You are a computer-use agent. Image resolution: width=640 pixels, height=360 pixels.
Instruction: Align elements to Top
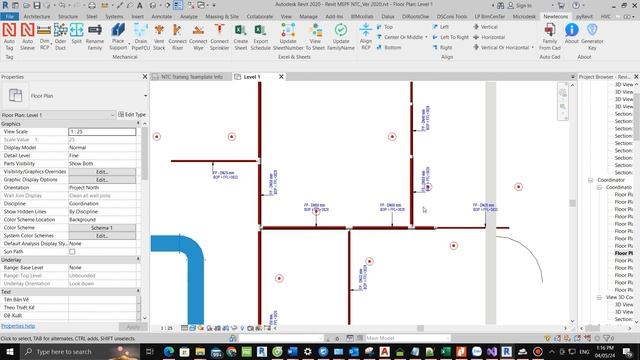pyautogui.click(x=384, y=27)
